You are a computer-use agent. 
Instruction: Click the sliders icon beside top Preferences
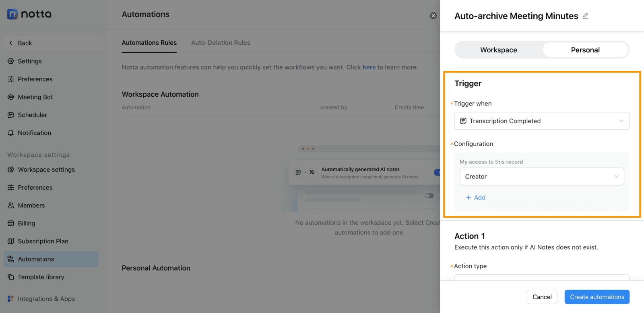click(11, 79)
